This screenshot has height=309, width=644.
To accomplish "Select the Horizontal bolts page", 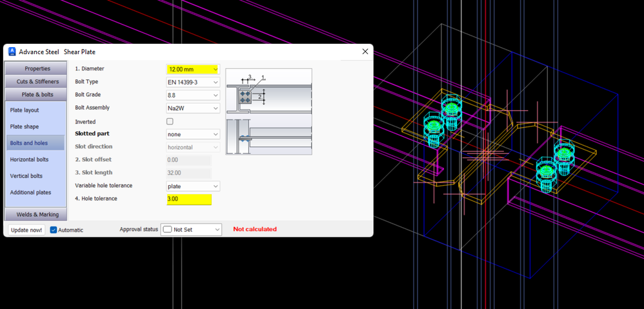I will coord(35,159).
